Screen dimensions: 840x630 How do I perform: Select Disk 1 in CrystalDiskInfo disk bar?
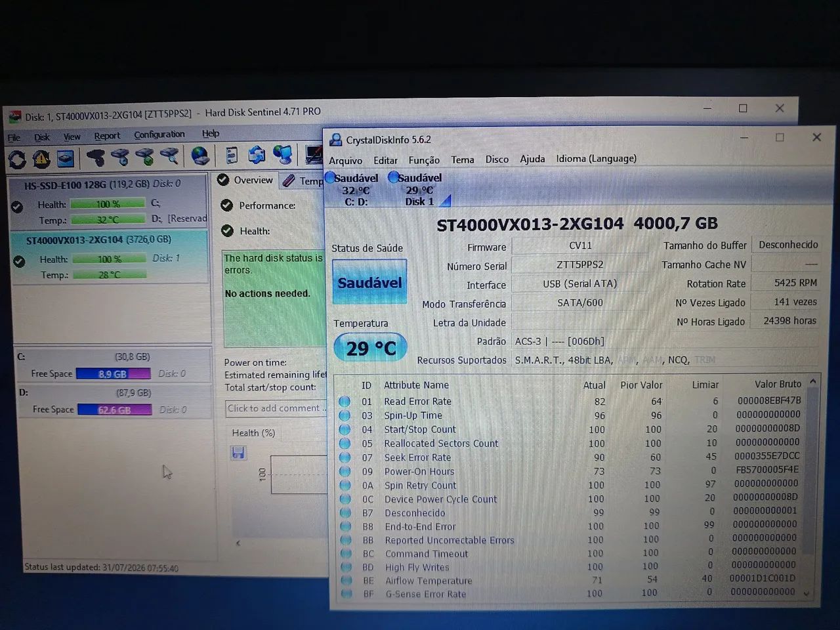tap(419, 190)
